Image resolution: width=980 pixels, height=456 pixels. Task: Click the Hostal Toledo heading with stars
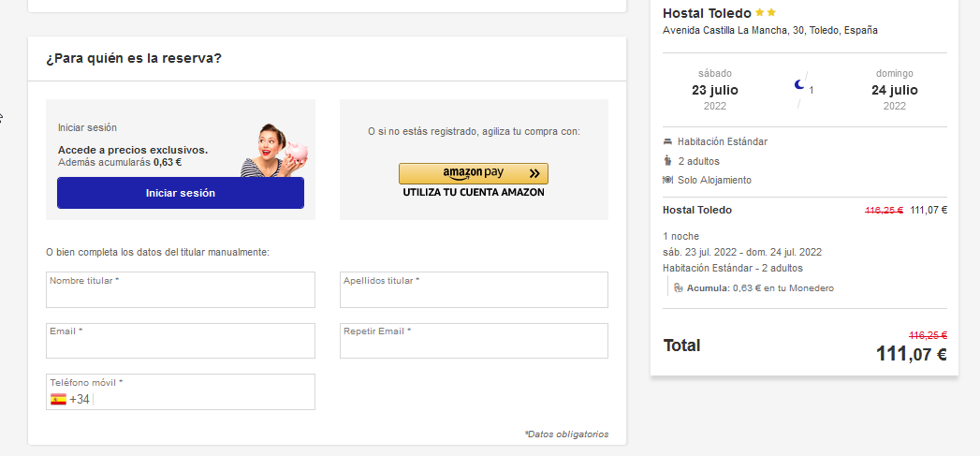click(707, 13)
